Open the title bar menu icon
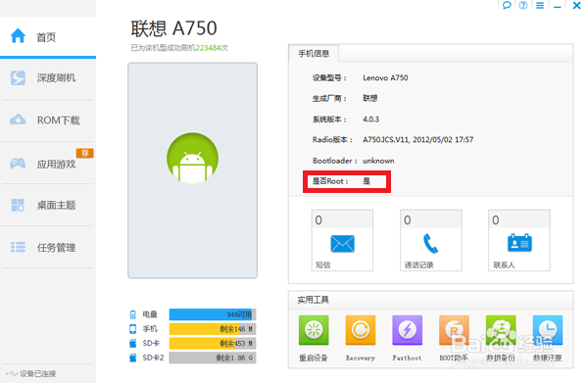Image resolution: width=588 pixels, height=383 pixels. click(540, 5)
